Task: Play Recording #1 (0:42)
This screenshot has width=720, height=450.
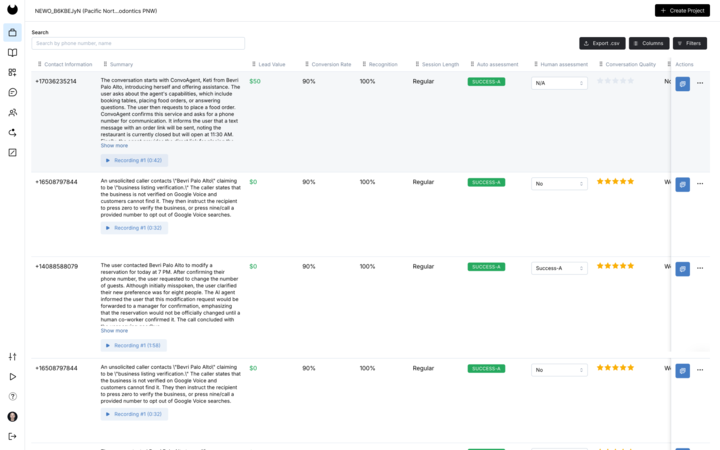Action: click(133, 160)
